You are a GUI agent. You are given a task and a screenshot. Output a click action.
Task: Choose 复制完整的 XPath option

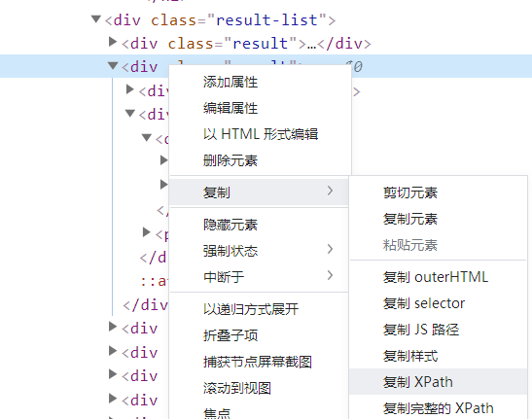438,407
